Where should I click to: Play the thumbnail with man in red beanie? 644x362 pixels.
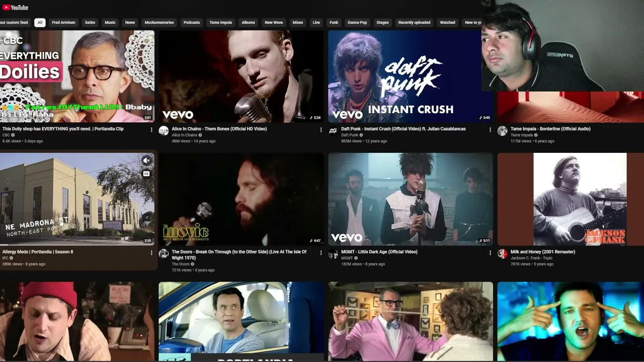coord(77,321)
